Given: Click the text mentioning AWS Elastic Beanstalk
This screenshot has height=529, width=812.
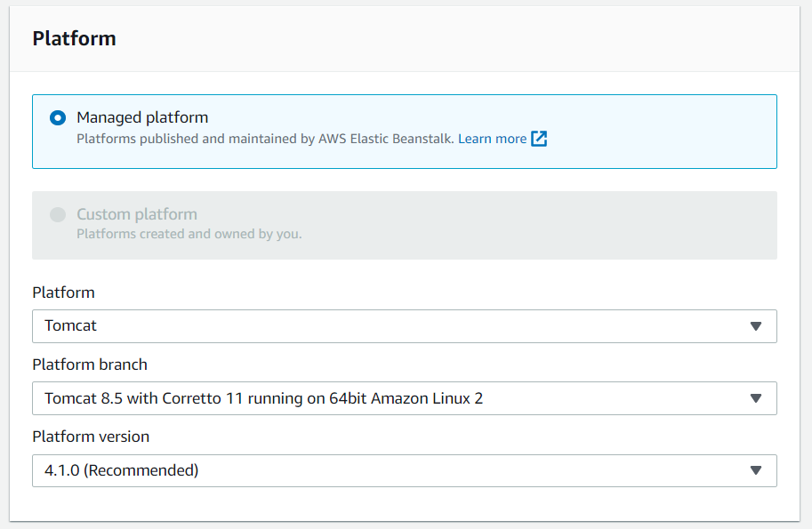Looking at the screenshot, I should tap(265, 139).
